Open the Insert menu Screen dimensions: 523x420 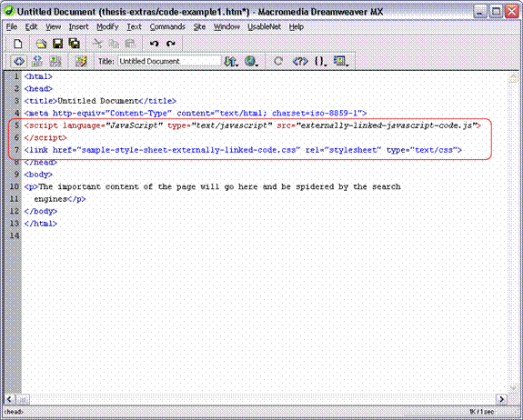coord(78,27)
